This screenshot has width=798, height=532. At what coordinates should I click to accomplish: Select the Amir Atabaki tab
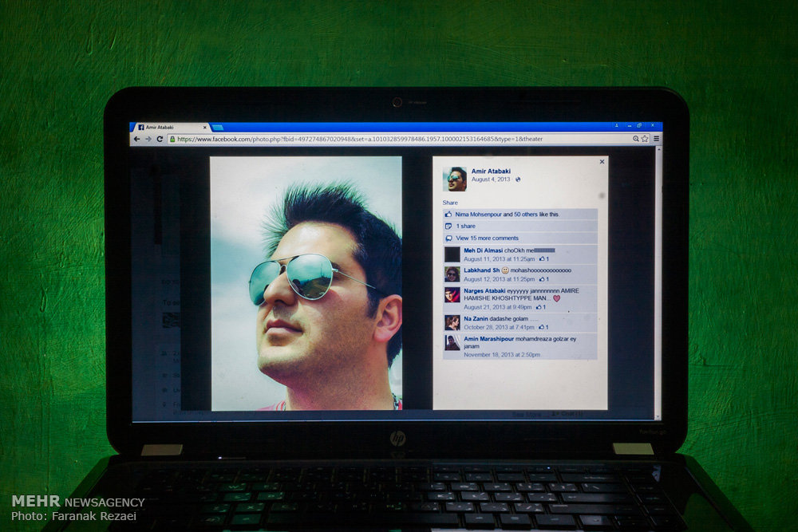[171, 127]
